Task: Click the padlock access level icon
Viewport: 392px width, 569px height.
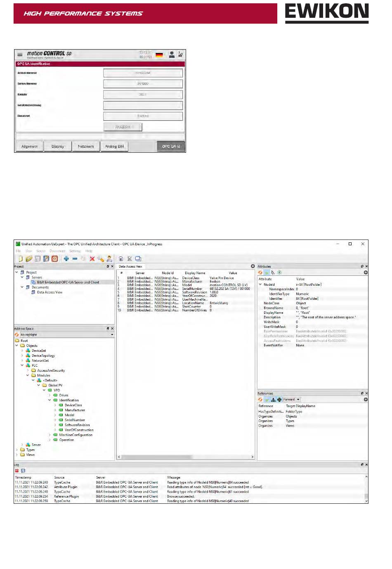Action: [181, 55]
